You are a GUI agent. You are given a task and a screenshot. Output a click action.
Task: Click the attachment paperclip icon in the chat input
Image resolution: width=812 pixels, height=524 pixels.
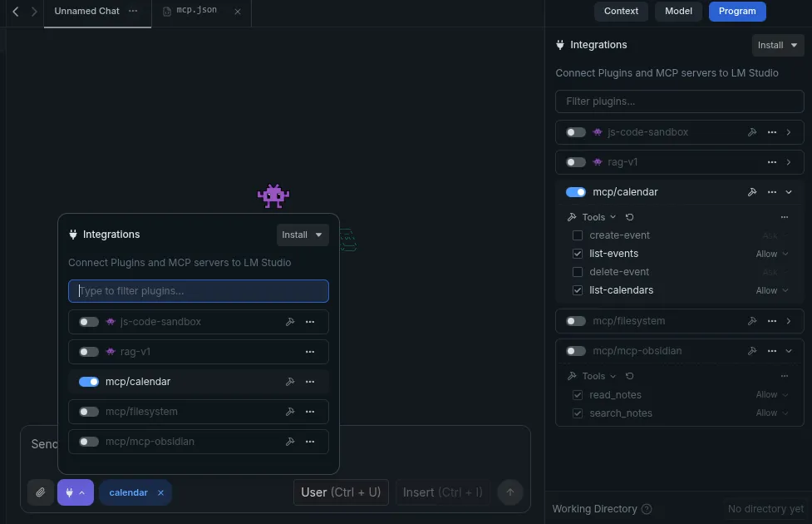point(40,492)
